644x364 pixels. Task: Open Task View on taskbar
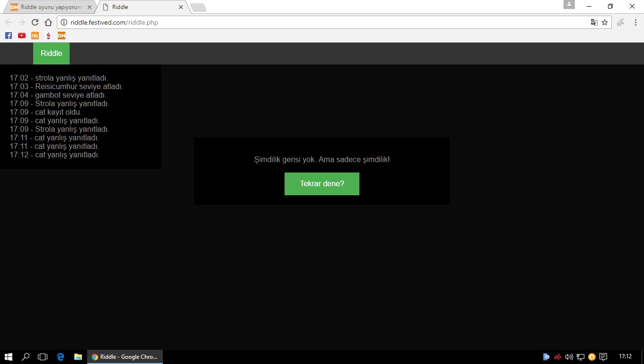point(43,357)
